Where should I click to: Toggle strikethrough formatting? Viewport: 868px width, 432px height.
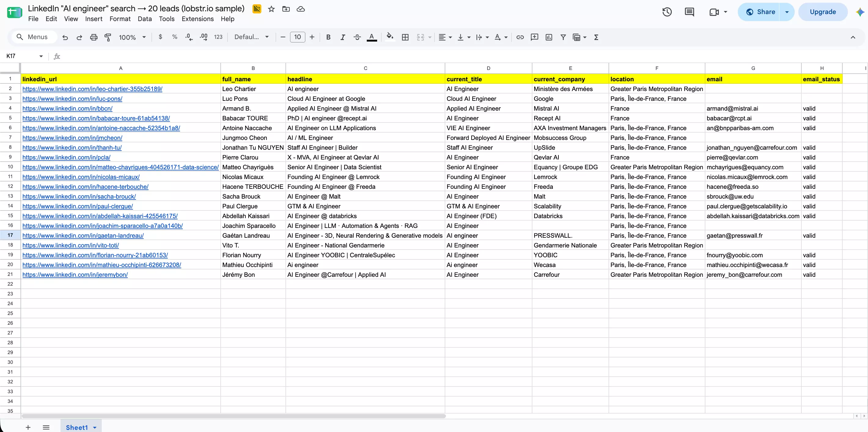357,37
